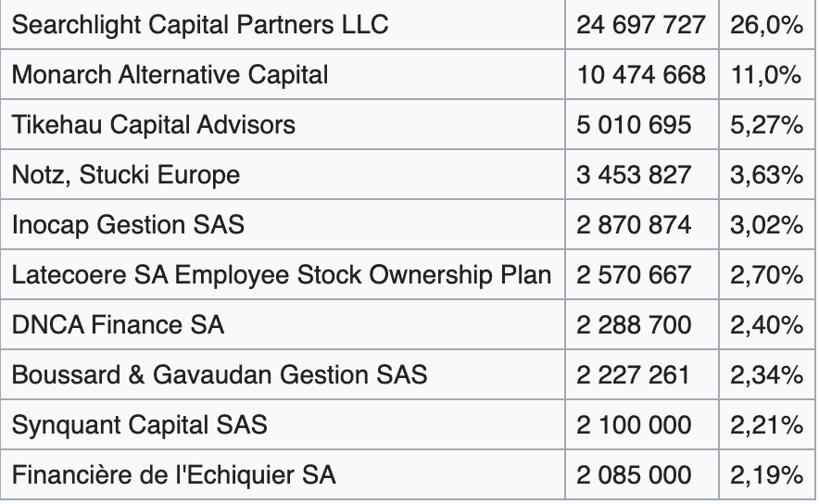Select the 3,63% percentage cell
819x504 pixels.
(x=767, y=174)
